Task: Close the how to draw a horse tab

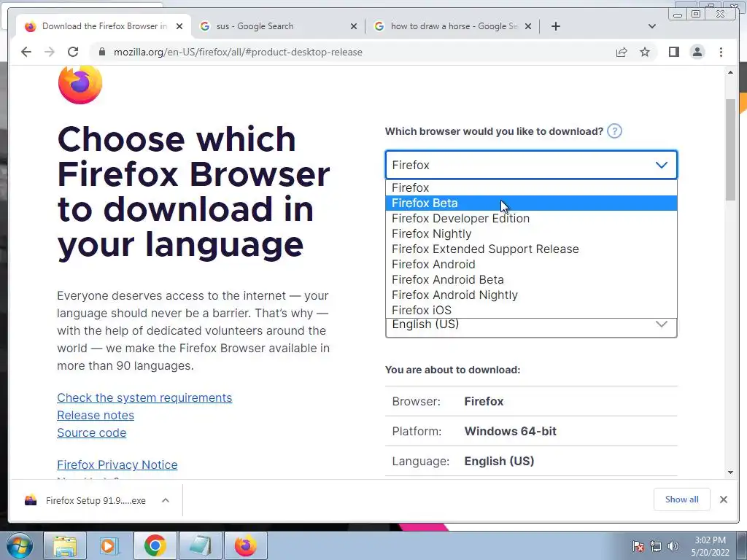Action: 528,26
